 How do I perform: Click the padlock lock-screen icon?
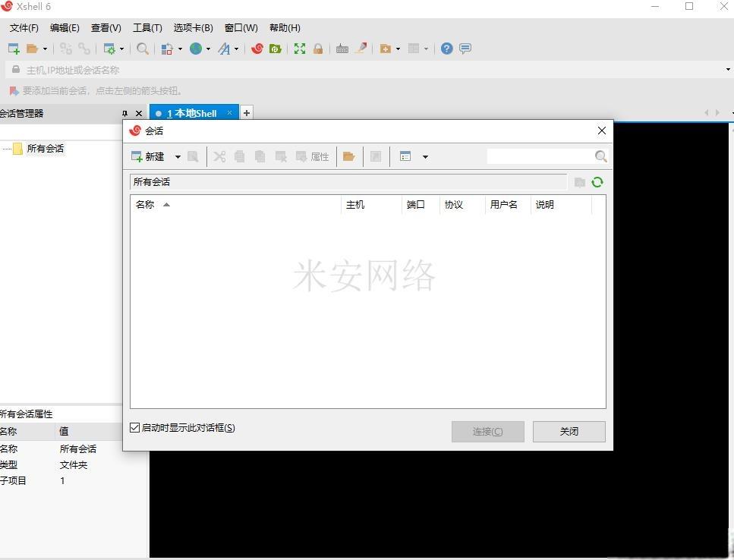point(318,49)
